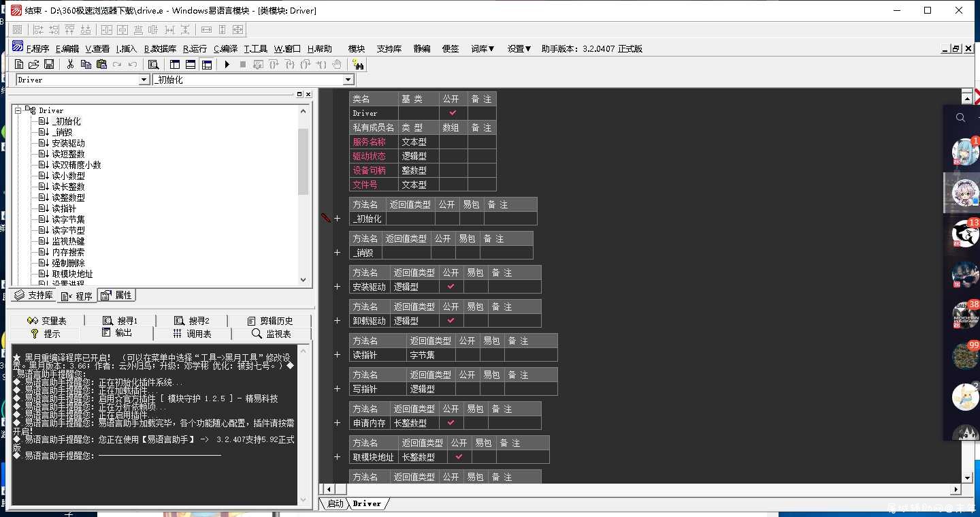Toggle 公开 checkmark for method 安装驱动
Image resolution: width=980 pixels, height=517 pixels.
[x=451, y=287]
